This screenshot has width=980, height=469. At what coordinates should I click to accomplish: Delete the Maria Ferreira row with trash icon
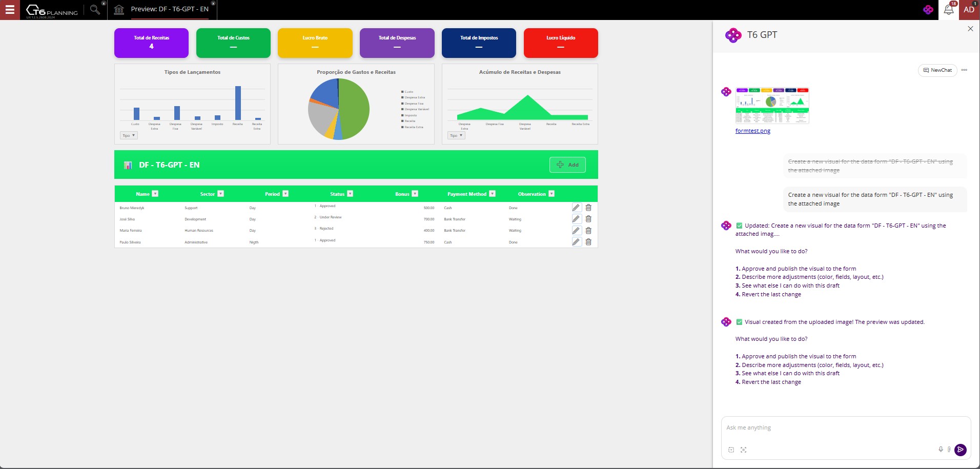tap(588, 231)
